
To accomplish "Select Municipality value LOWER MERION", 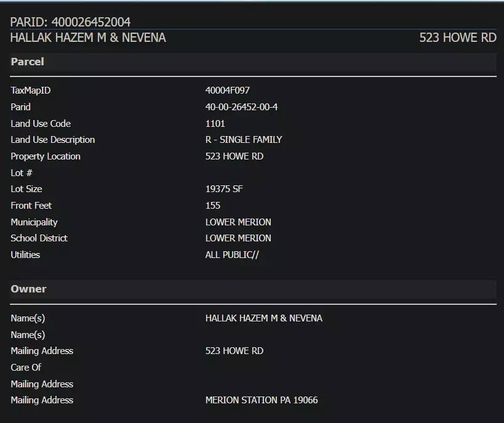I will (238, 222).
